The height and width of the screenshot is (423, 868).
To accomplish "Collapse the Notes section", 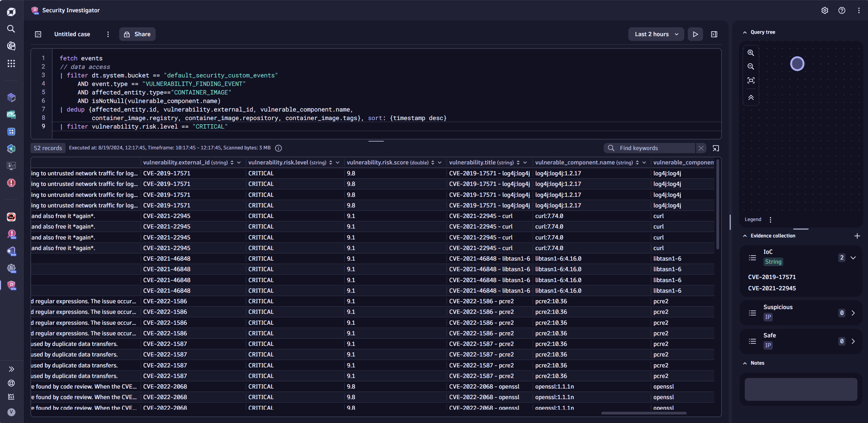I will (x=745, y=363).
